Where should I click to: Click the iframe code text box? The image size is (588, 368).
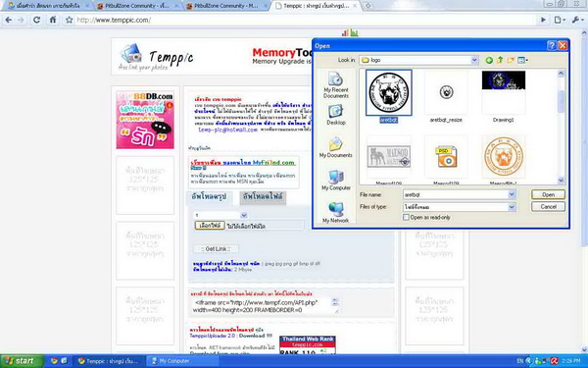coord(266,306)
